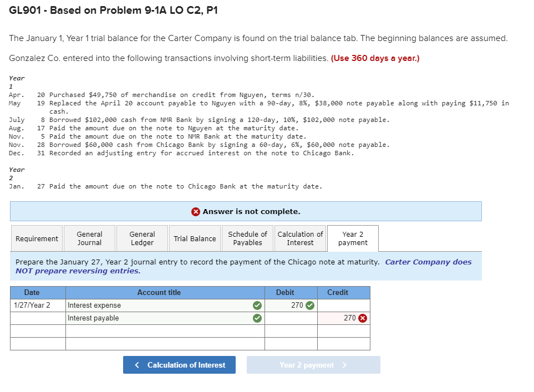Click the disabled Year 2 payment next button
534x392 pixels.
[313, 365]
